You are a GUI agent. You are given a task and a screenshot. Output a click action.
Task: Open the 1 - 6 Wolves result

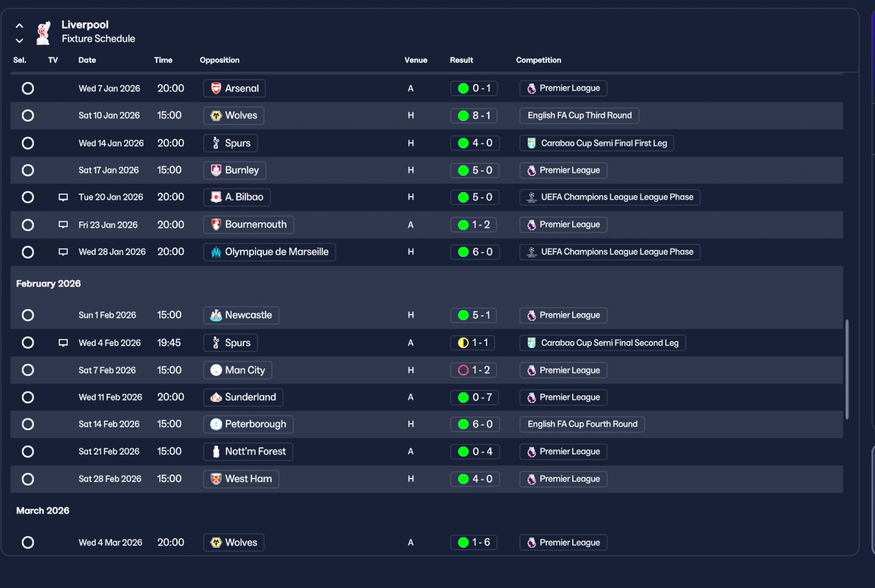tap(474, 542)
